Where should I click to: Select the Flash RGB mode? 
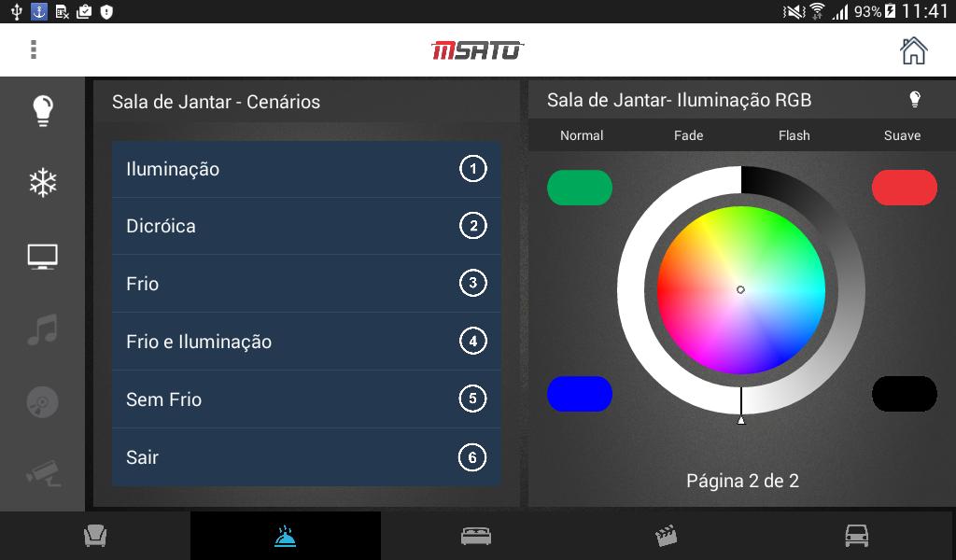[794, 135]
